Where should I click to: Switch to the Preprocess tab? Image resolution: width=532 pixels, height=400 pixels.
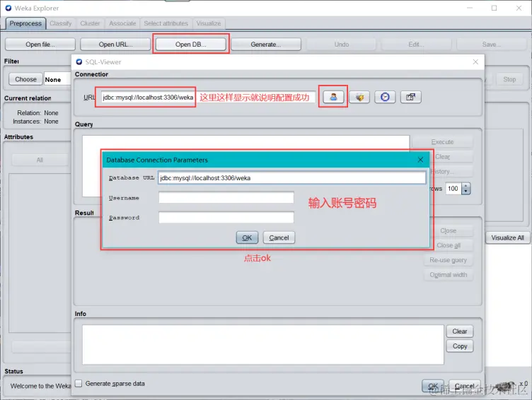coord(25,23)
